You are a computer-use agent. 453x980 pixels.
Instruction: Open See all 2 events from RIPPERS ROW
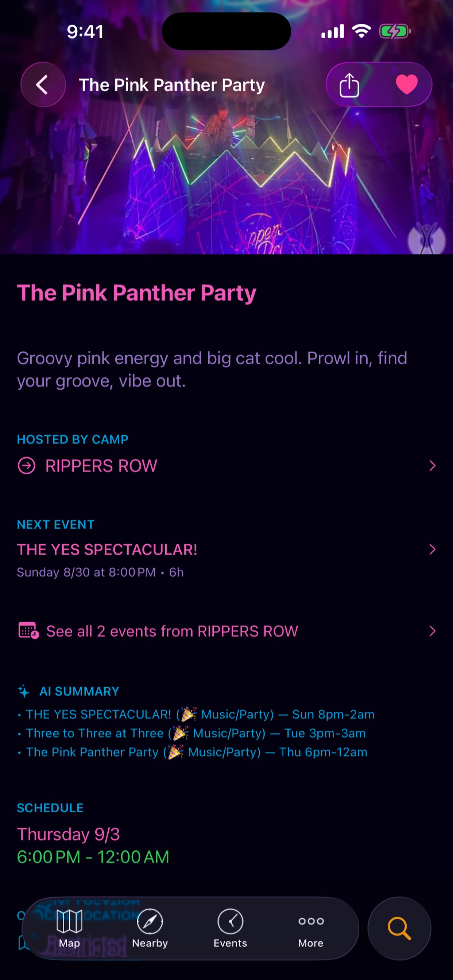click(226, 631)
